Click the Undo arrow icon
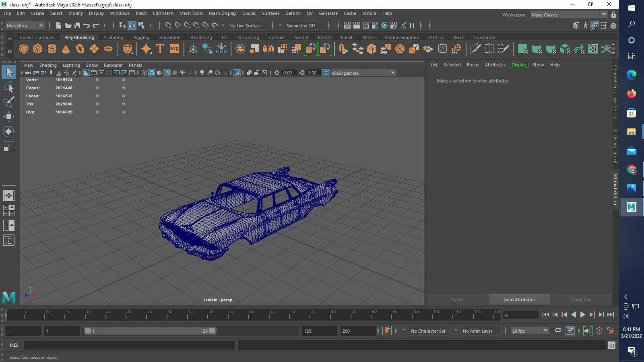644x362 pixels. pyautogui.click(x=87, y=25)
